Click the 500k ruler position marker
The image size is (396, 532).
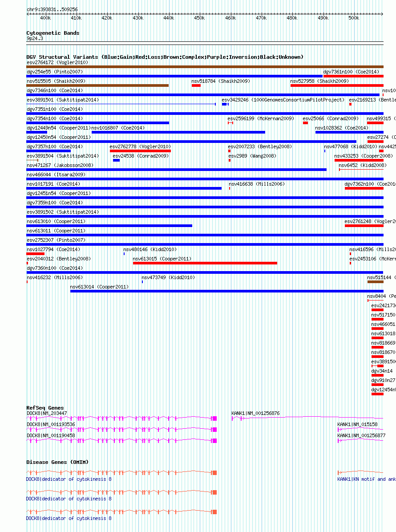pyautogui.click(x=354, y=18)
